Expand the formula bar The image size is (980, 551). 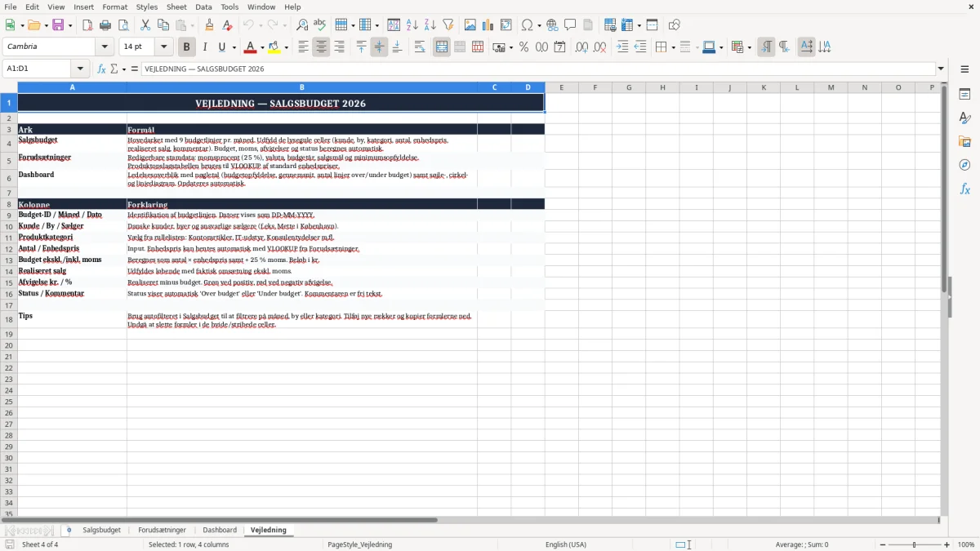pyautogui.click(x=941, y=69)
